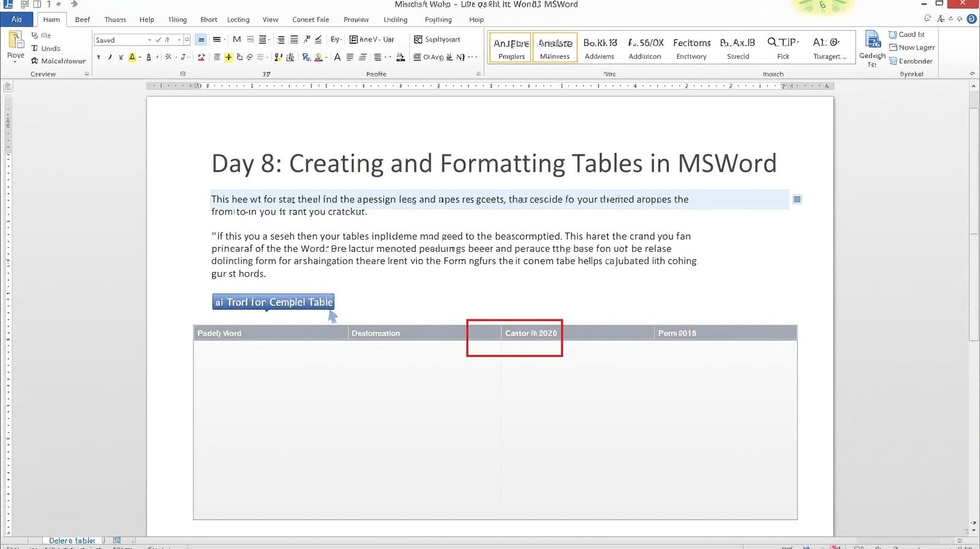This screenshot has height=549, width=980.
Task: Open the View ribbon tab
Action: [x=270, y=20]
